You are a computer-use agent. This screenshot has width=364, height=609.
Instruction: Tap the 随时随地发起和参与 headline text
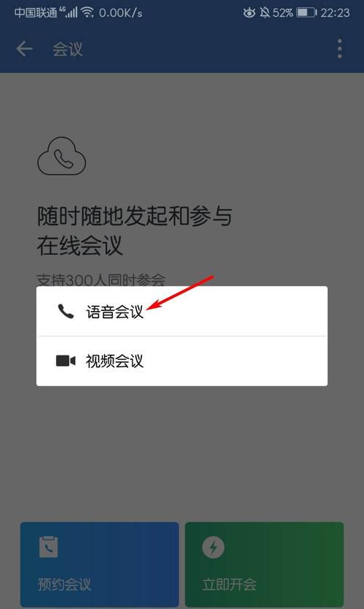[x=135, y=216]
